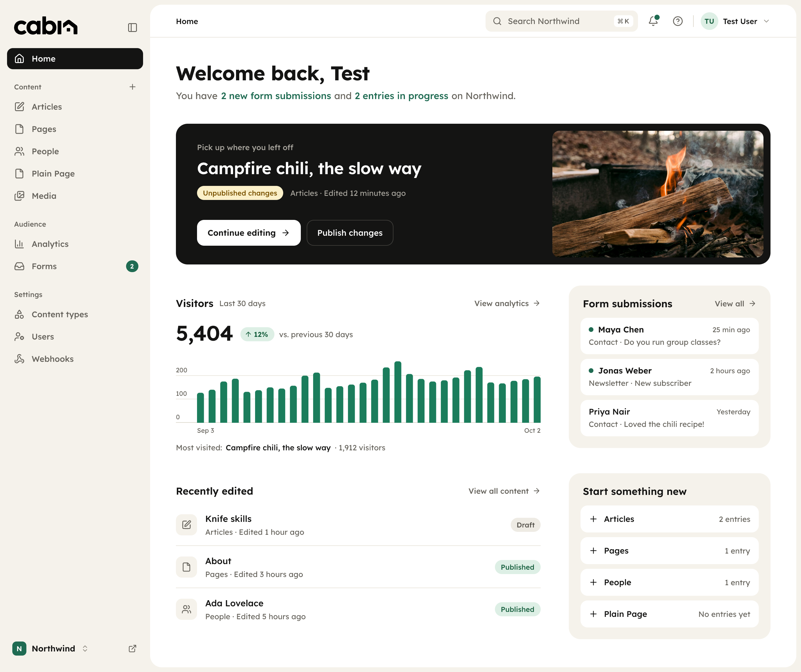Viewport: 801px width, 672px height.
Task: Click Campfire chili, the slow way heading
Action: pyautogui.click(x=309, y=168)
